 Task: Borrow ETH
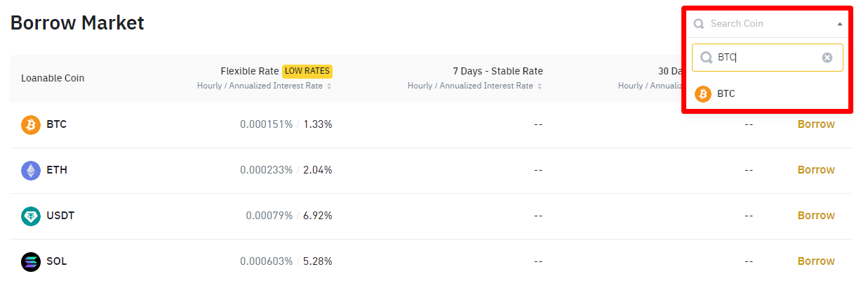point(816,170)
